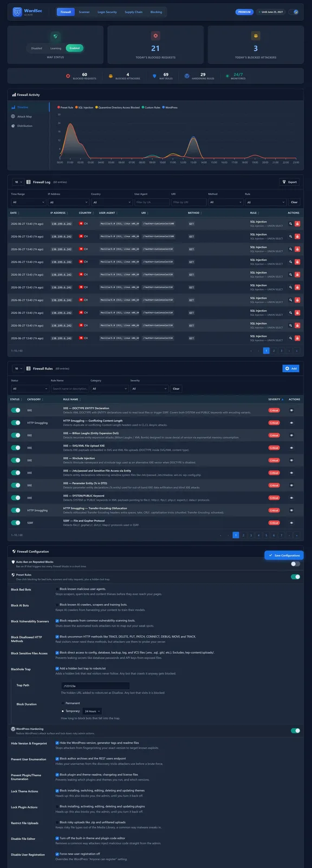The height and width of the screenshot is (868, 312).
Task: Click the WordSec shield logo
Action: pos(17,11)
